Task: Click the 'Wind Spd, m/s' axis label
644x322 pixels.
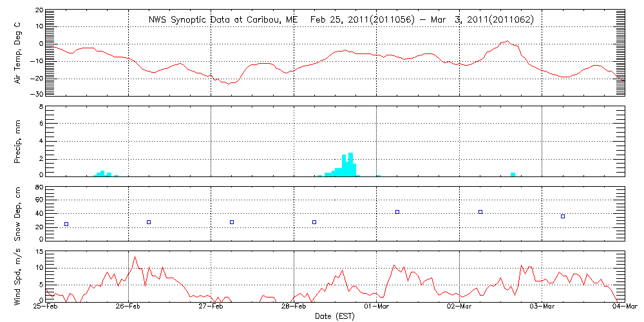Action: [17, 276]
